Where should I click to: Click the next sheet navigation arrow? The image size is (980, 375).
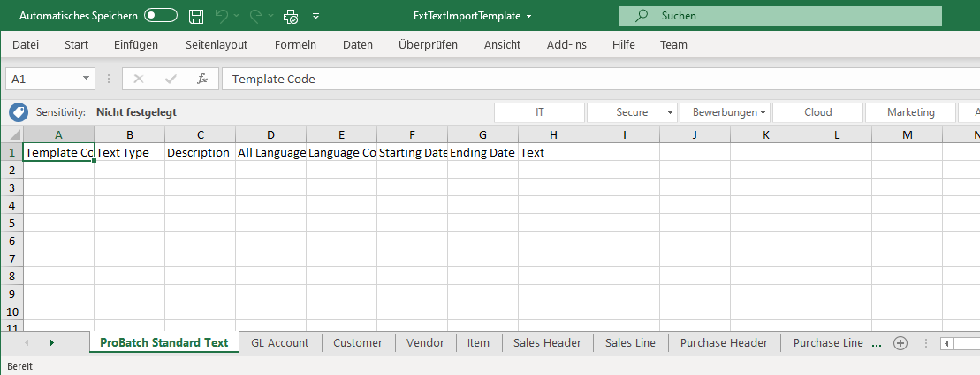point(52,342)
